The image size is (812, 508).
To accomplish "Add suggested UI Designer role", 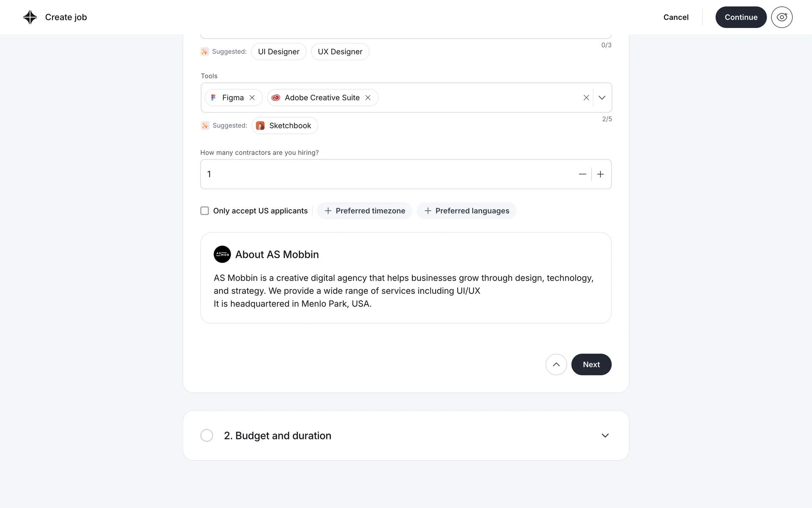I will [279, 52].
